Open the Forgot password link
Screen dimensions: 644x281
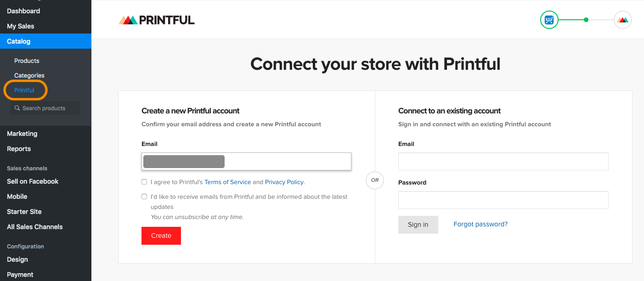click(480, 224)
